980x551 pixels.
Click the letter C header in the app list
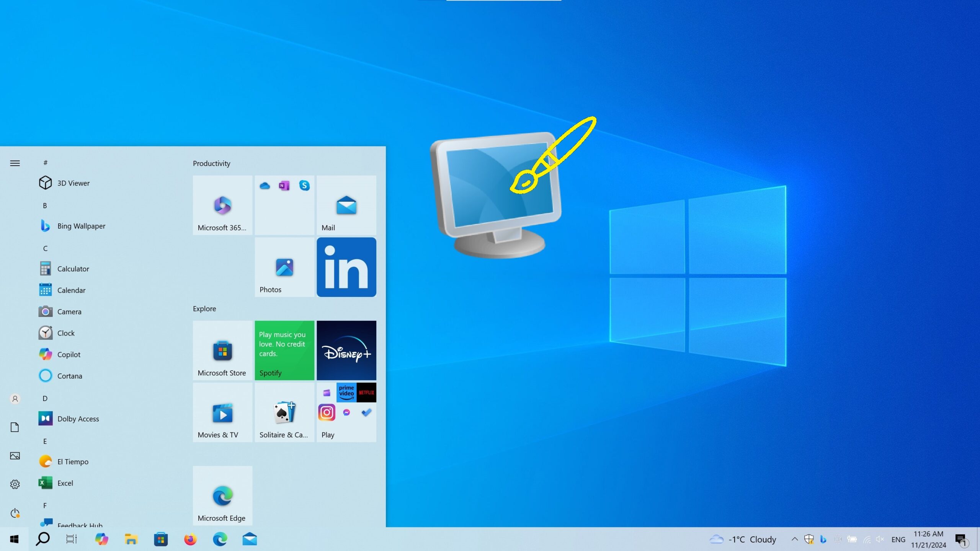(45, 248)
